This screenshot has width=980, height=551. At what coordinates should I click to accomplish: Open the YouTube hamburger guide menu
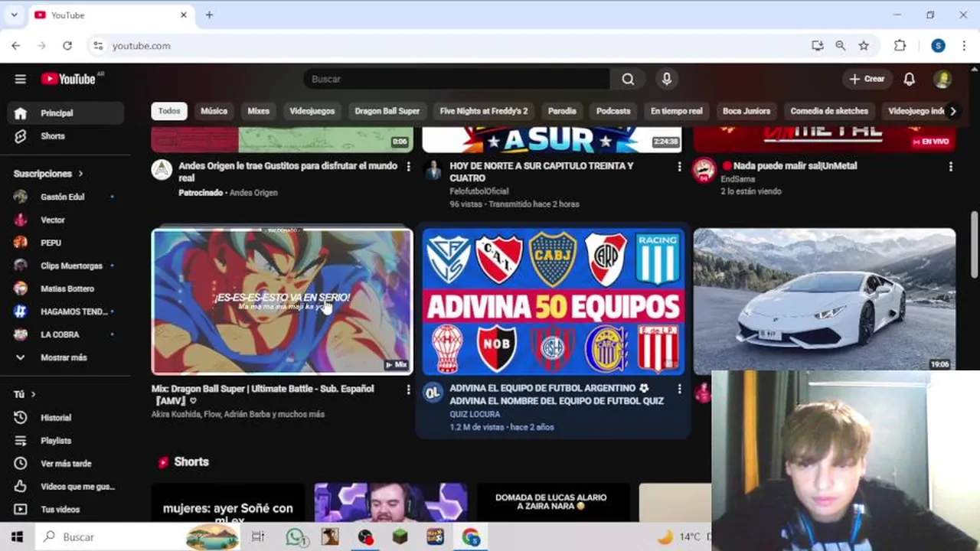tap(21, 79)
